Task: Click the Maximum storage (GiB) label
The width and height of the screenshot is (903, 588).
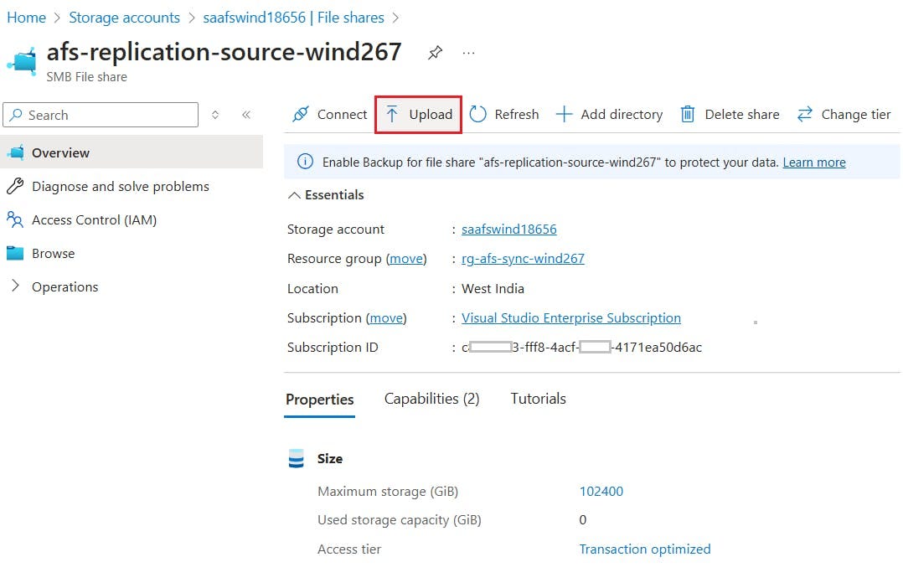Action: coord(388,492)
